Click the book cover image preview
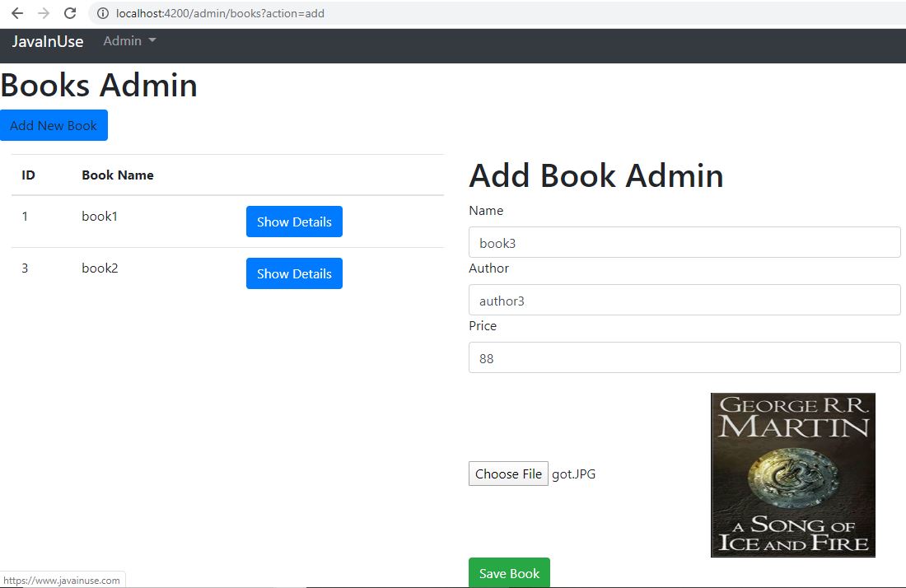 [792, 475]
